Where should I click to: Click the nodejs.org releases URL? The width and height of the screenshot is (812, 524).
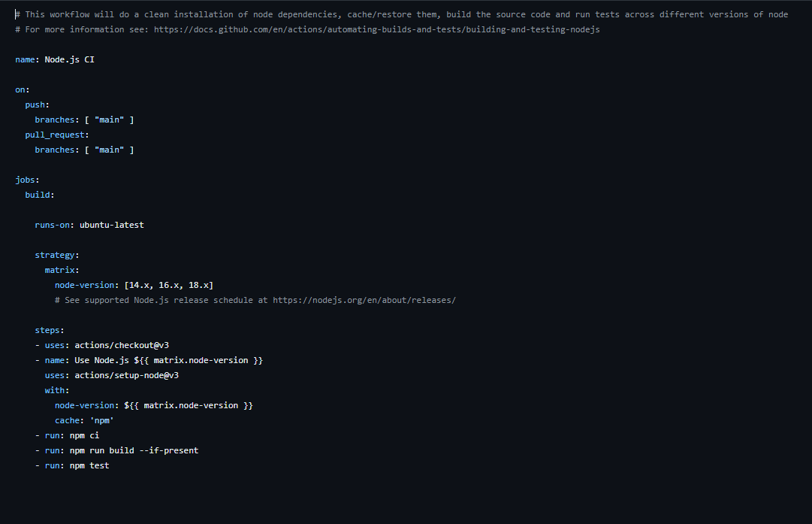[x=364, y=300]
